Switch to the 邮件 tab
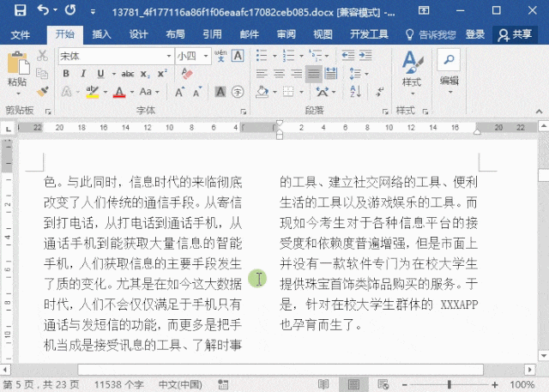The width and height of the screenshot is (549, 392). 250,34
